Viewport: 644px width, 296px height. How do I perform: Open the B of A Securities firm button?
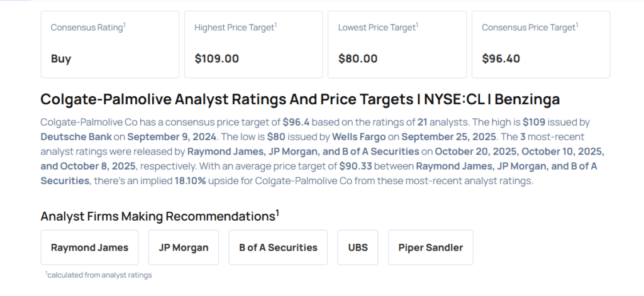coord(278,248)
